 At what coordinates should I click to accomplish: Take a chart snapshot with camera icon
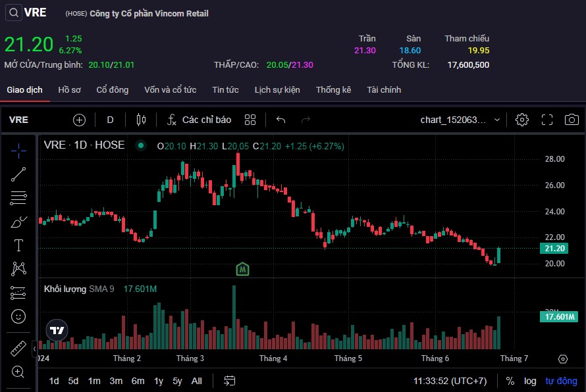pyautogui.click(x=572, y=120)
